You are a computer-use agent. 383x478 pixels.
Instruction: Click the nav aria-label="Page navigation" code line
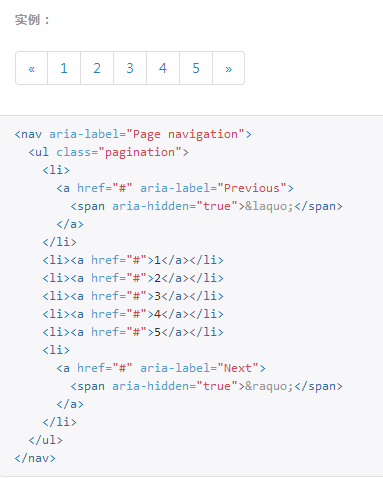(133, 134)
